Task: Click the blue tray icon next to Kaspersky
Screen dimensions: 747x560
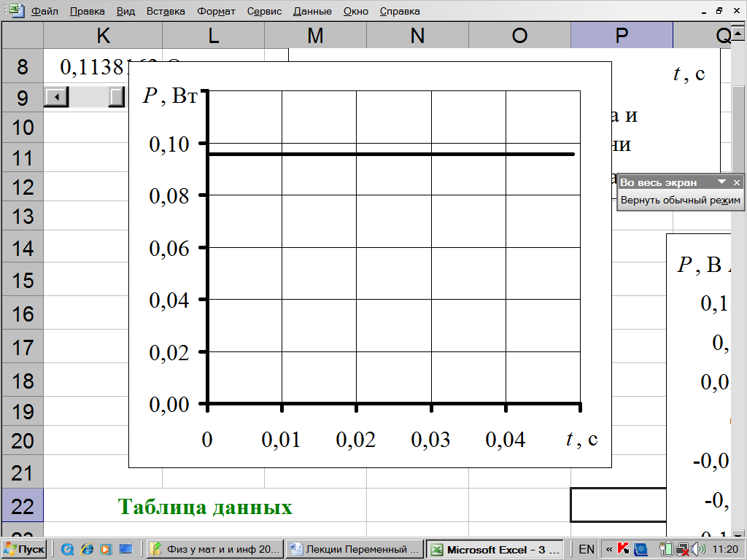Action: [x=640, y=550]
